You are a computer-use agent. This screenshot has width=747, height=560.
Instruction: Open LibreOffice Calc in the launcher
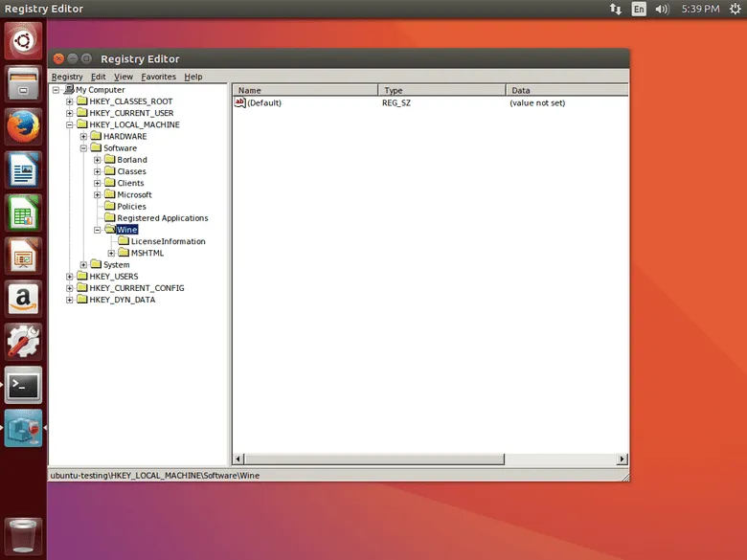tap(23, 213)
